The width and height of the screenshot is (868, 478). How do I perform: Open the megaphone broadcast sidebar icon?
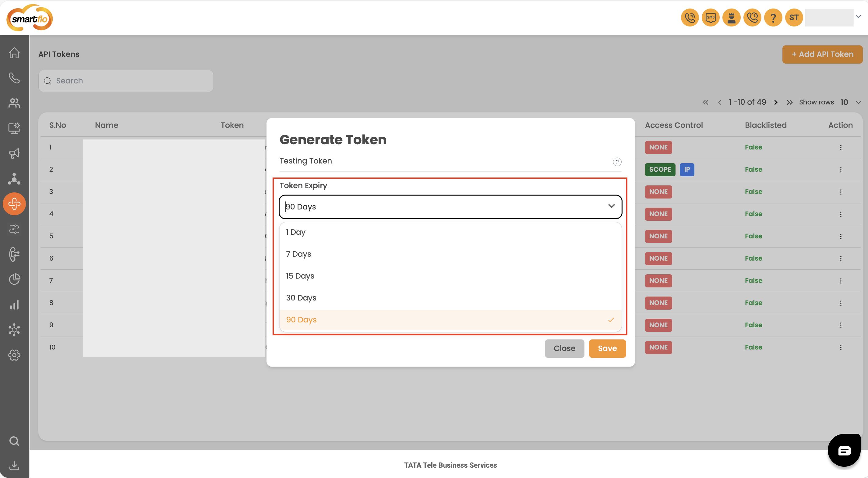pos(14,153)
